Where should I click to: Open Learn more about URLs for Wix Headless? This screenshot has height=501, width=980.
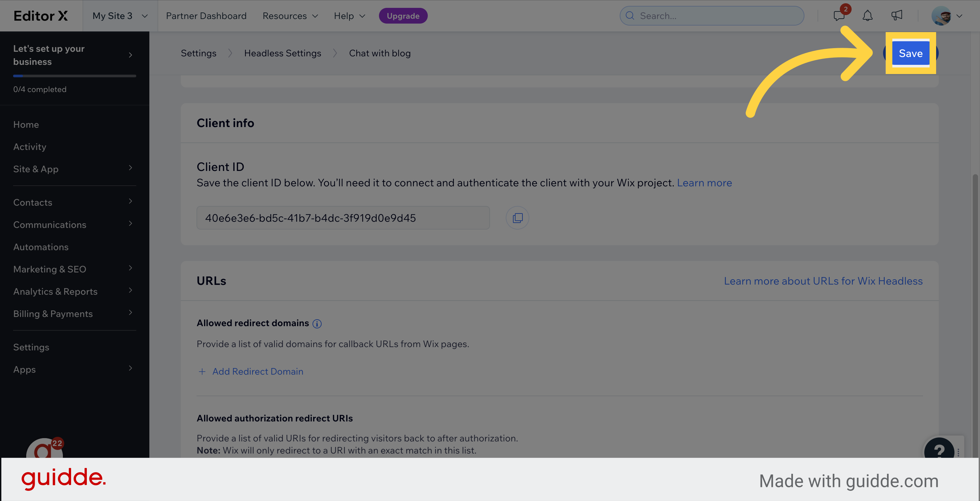(x=823, y=281)
